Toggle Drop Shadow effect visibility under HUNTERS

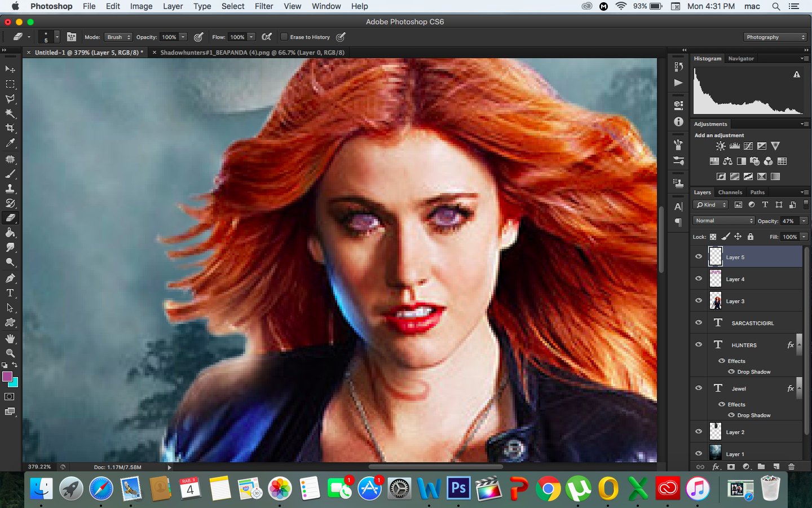(731, 371)
